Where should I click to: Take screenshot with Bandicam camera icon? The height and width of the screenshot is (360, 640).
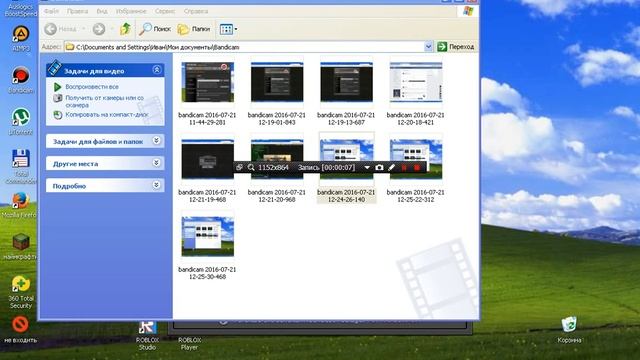pyautogui.click(x=379, y=167)
